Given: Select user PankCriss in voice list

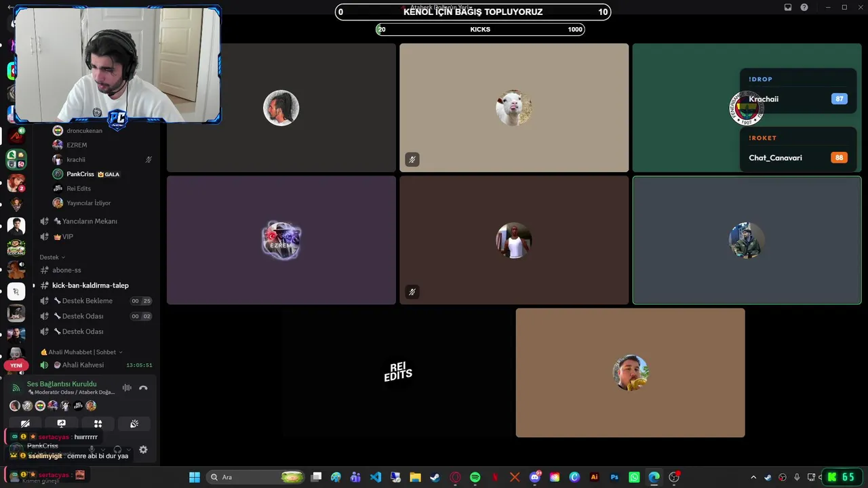Looking at the screenshot, I should click(102, 174).
